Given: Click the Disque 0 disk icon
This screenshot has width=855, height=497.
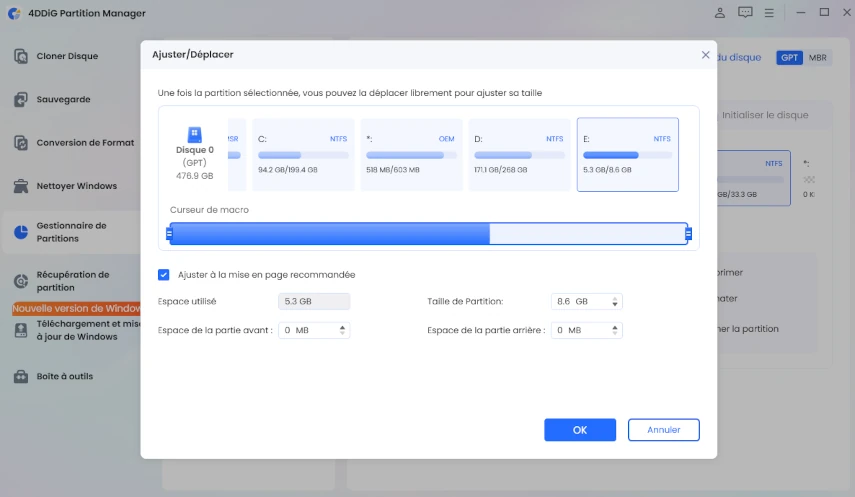Looking at the screenshot, I should 195,134.
